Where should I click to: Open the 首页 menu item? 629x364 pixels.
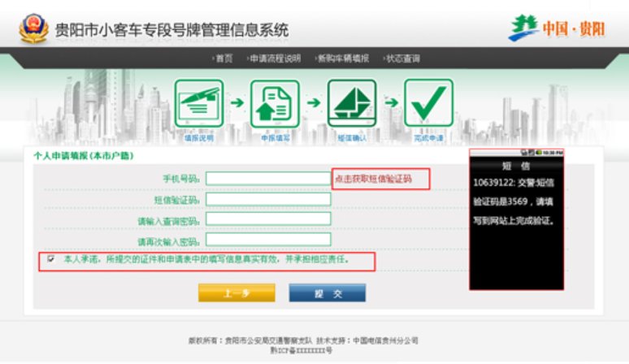point(223,58)
